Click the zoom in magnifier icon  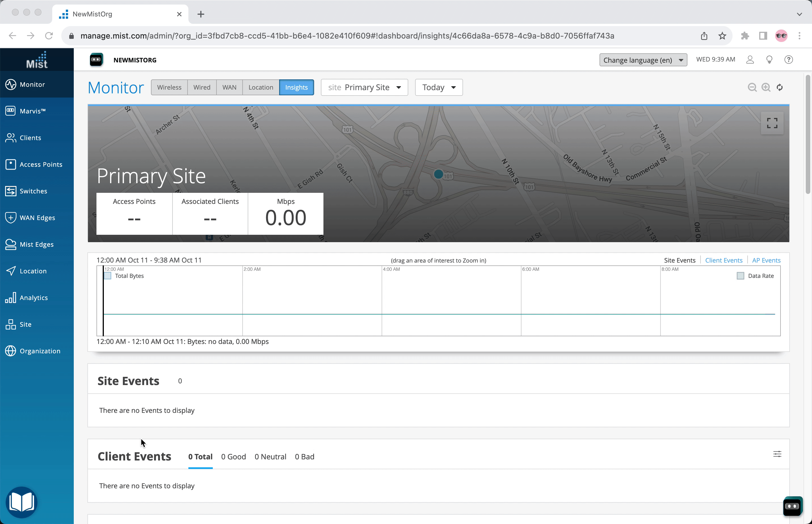pos(766,87)
